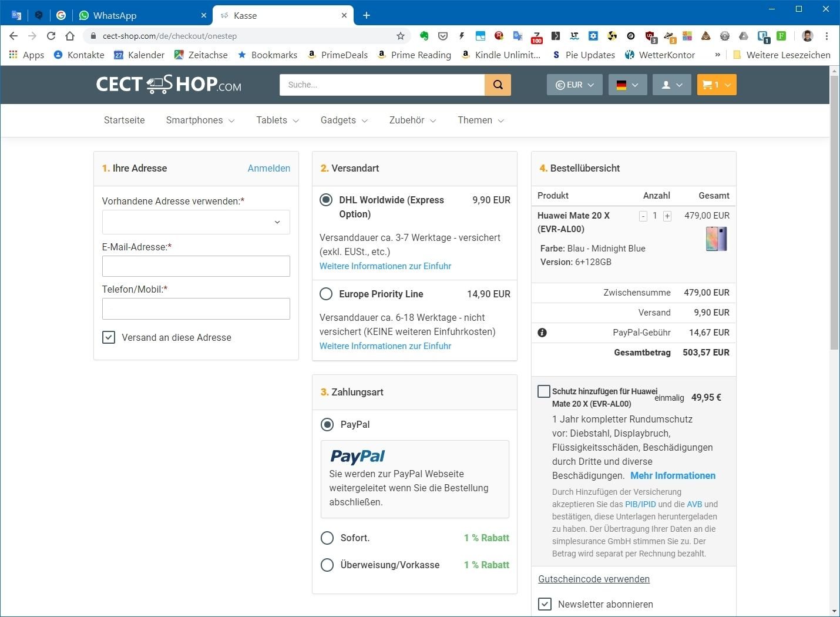Image resolution: width=840 pixels, height=617 pixels.
Task: Open Europe Priority import information link
Action: pos(385,346)
